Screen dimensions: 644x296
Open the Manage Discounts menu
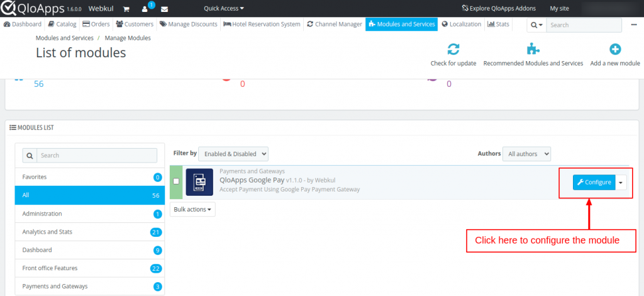point(189,25)
